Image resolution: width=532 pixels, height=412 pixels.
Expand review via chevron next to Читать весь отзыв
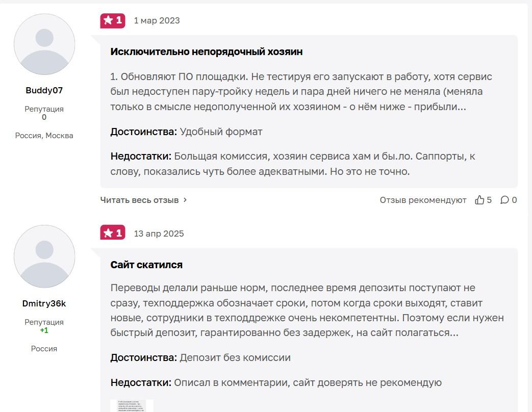[x=185, y=200]
